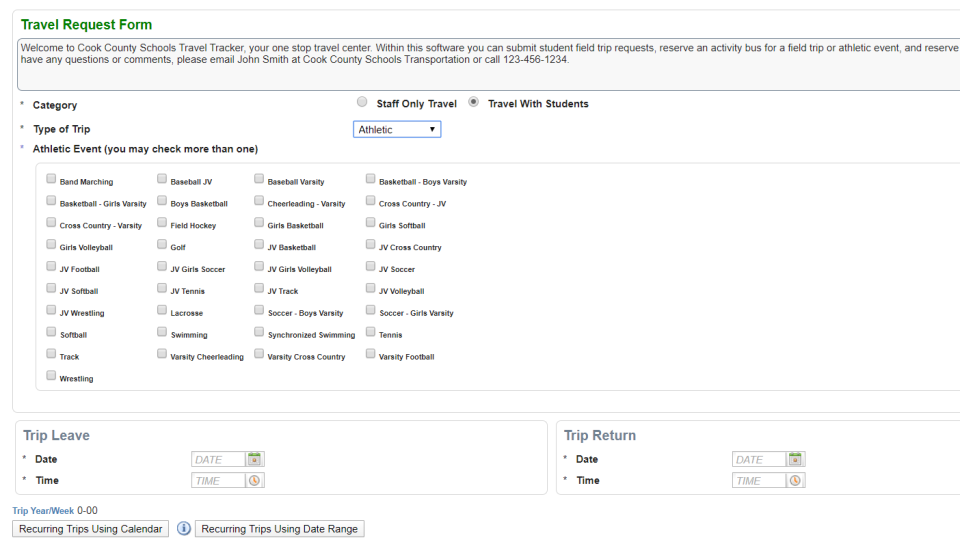This screenshot has width=960, height=542.
Task: Check the Girls Softball checkbox
Action: (x=370, y=222)
